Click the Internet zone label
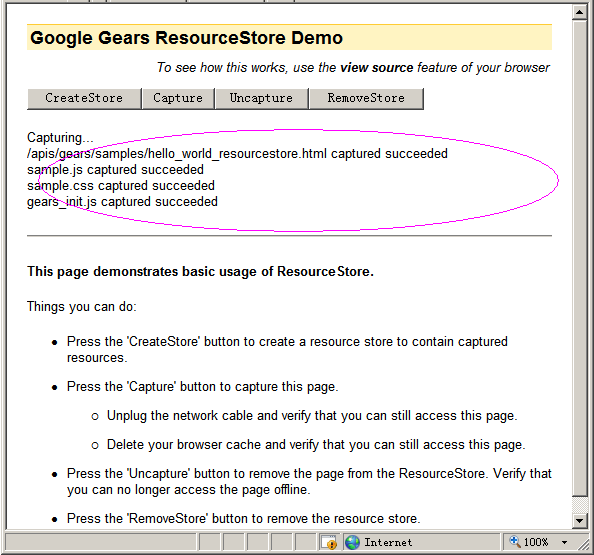594x555 pixels. [388, 542]
